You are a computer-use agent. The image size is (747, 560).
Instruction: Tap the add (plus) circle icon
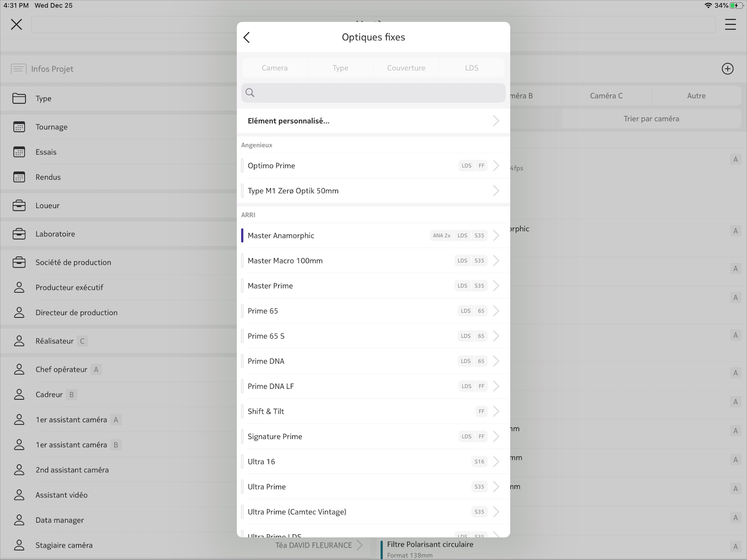pyautogui.click(x=727, y=69)
